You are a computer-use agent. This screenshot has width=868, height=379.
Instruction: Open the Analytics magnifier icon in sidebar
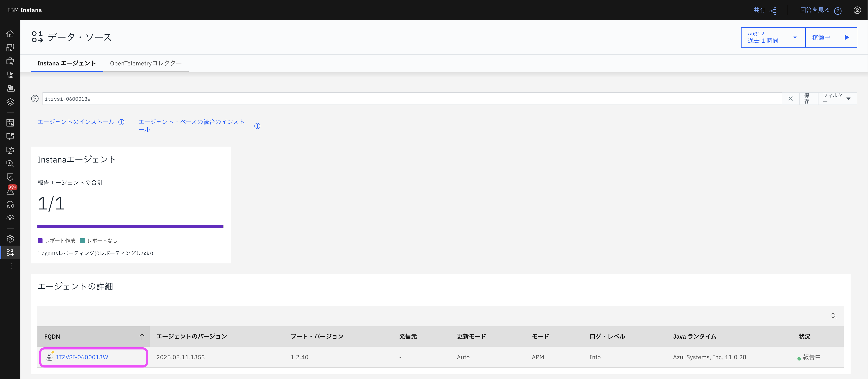(10, 164)
